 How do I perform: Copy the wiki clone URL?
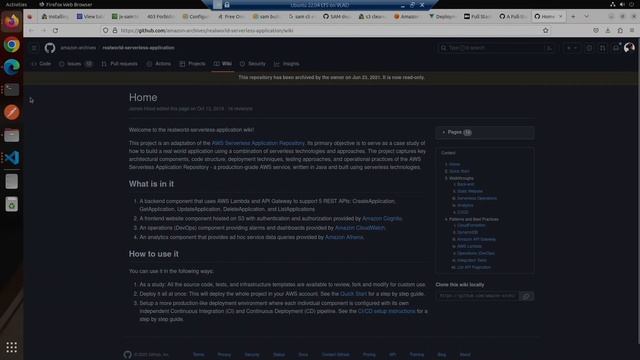527,296
